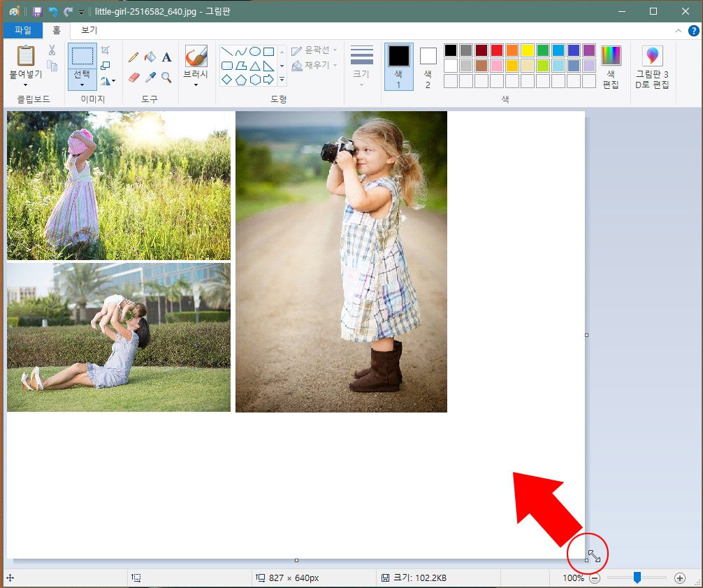Expand the 선택 dropdown arrow
This screenshot has height=588, width=703.
82,85
